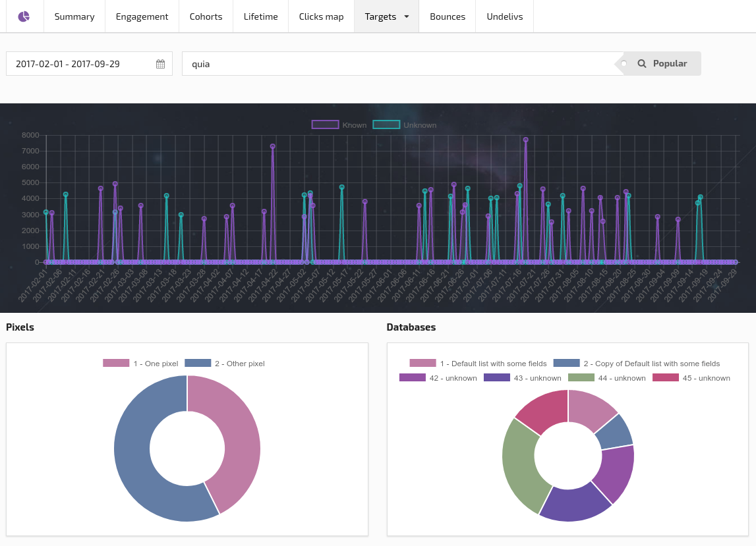Screen dimensions: 756x546
Task: Click the Popular search button
Action: [x=662, y=64]
